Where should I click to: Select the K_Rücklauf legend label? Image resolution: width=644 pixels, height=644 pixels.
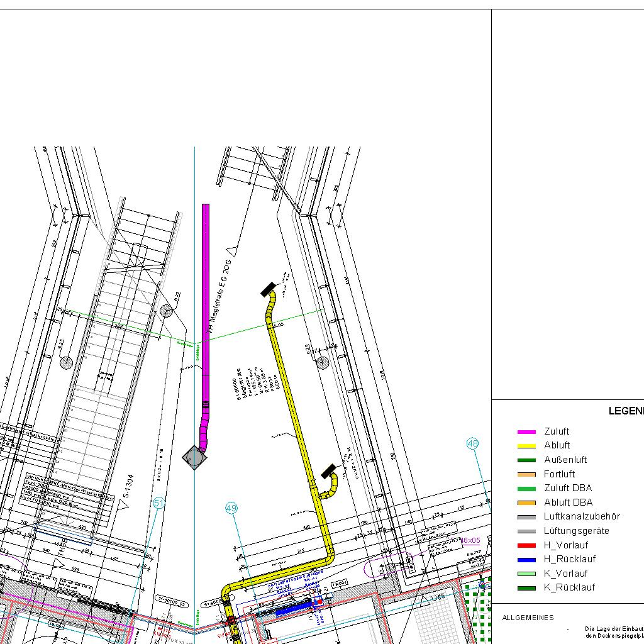(569, 588)
